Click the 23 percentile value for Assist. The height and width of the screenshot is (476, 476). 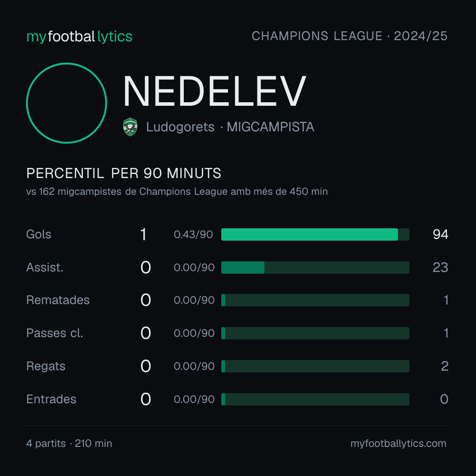(440, 268)
